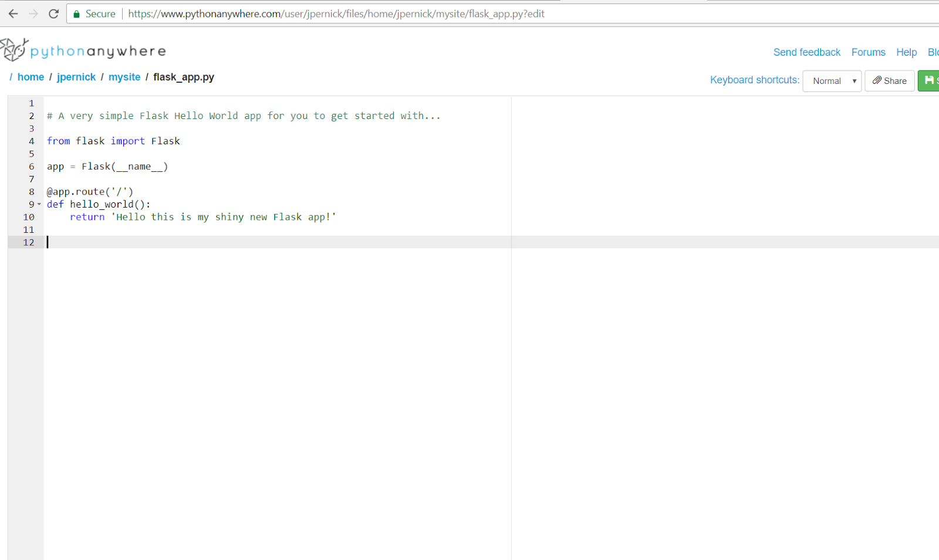Click line number 12 in the gutter

(x=29, y=242)
